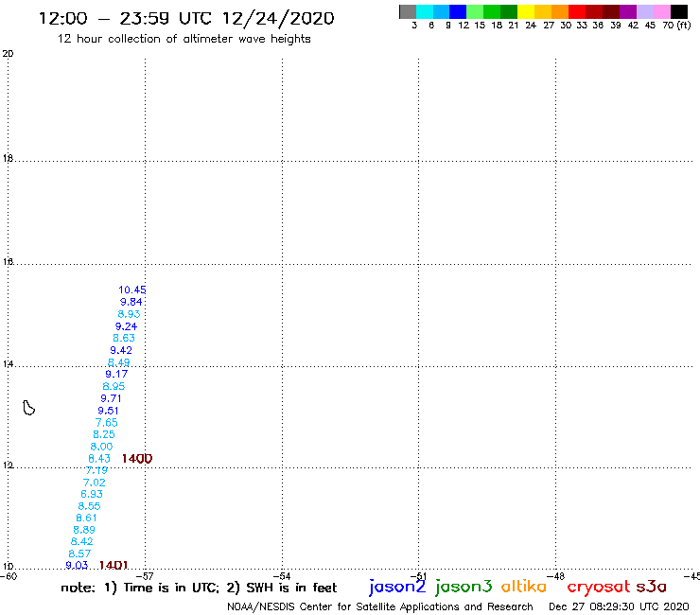
Task: Click the 9.03 value near latitude 10
Action: click(77, 565)
